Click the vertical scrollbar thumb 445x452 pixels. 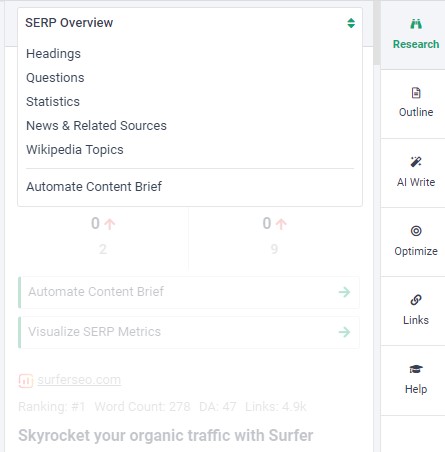[x=377, y=32]
